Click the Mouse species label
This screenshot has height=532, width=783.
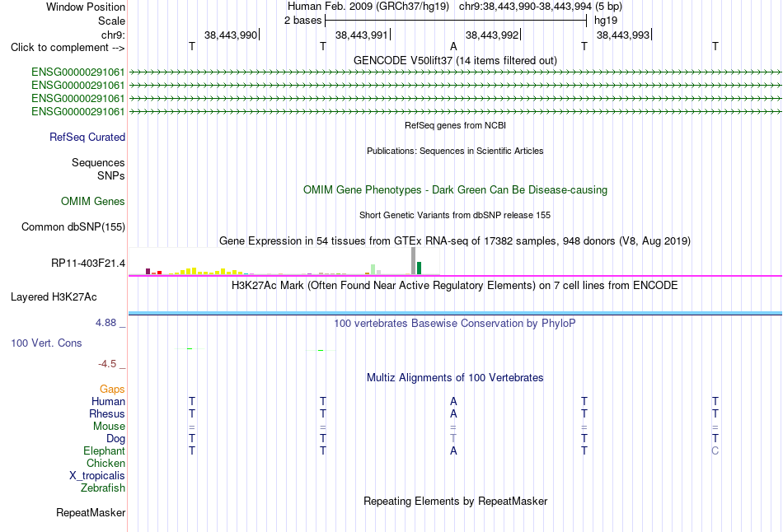tap(110, 427)
